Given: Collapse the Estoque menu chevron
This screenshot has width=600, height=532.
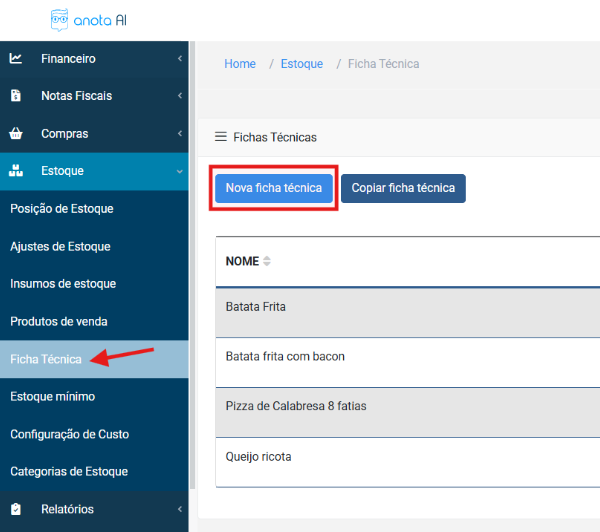Looking at the screenshot, I should (x=179, y=171).
